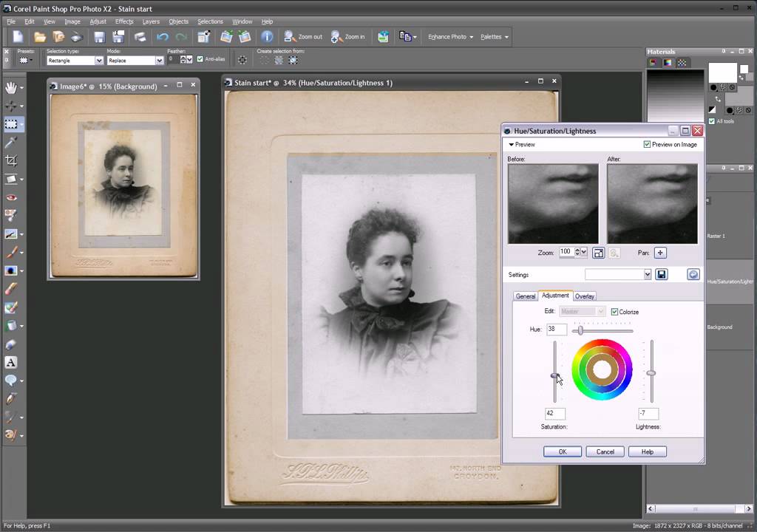The image size is (757, 532).
Task: Select the Makeover tool
Action: tap(11, 215)
